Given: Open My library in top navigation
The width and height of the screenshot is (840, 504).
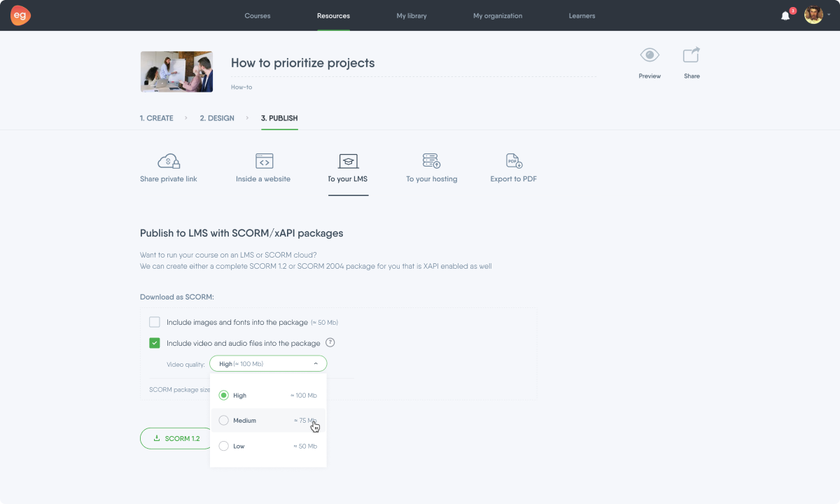Looking at the screenshot, I should (412, 16).
